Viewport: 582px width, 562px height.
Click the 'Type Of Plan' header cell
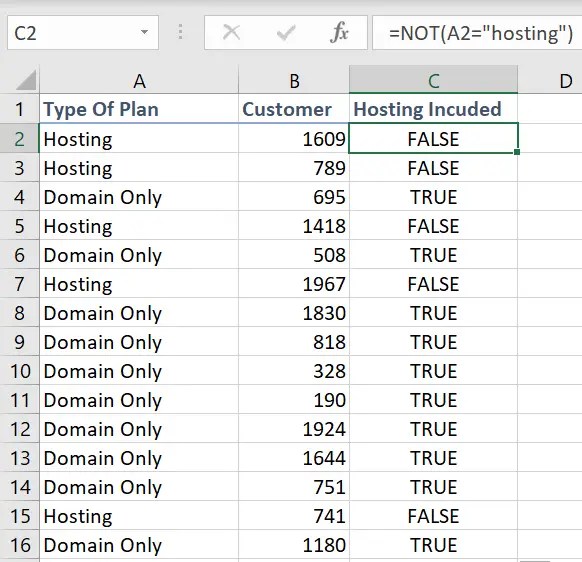click(x=139, y=109)
